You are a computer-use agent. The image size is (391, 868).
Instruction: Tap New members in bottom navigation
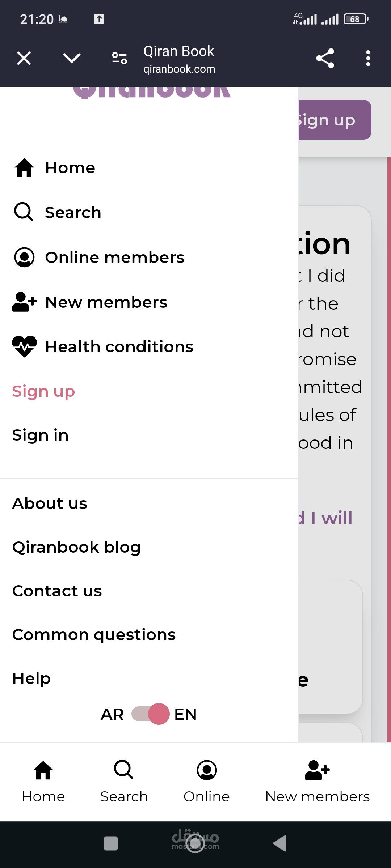[x=317, y=781]
